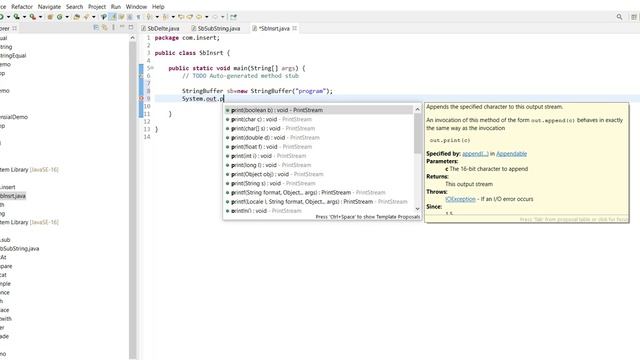
Task: Select printf(String format, Object... args) proposal
Action: [x=319, y=192]
